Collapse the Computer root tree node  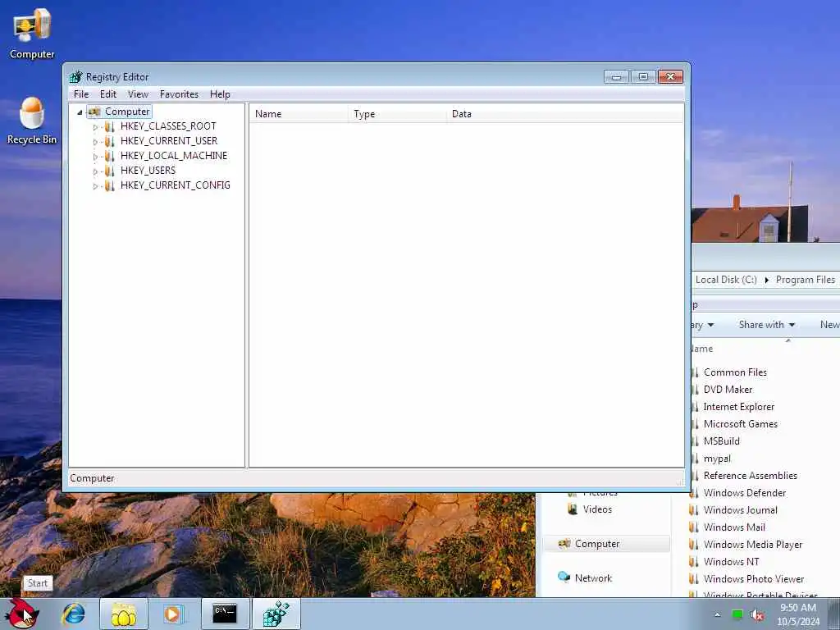(x=80, y=112)
